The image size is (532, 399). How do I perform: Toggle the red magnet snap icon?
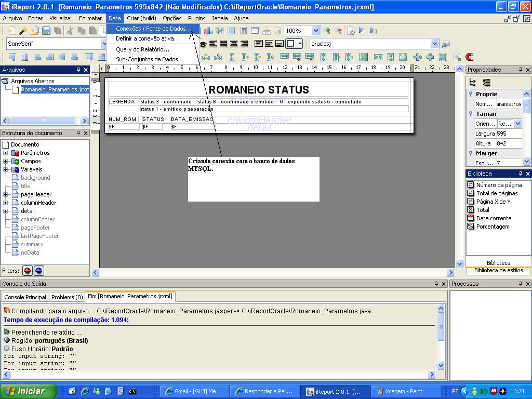point(470,57)
